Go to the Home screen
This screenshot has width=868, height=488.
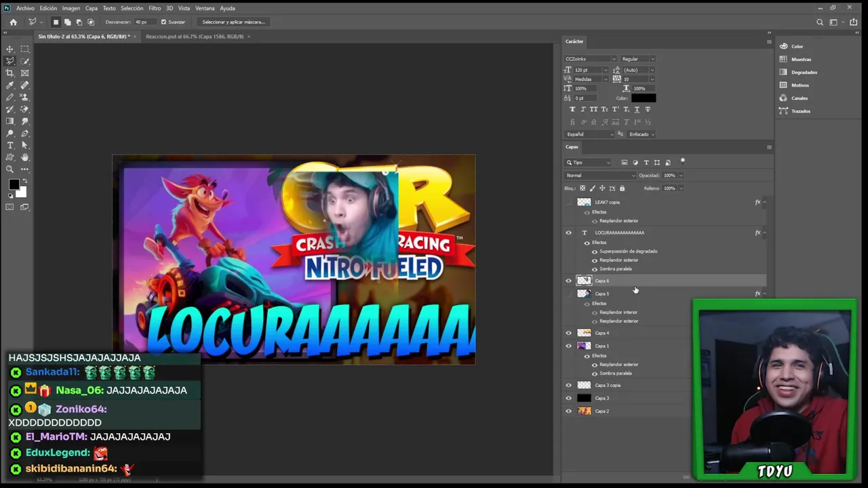(x=13, y=22)
